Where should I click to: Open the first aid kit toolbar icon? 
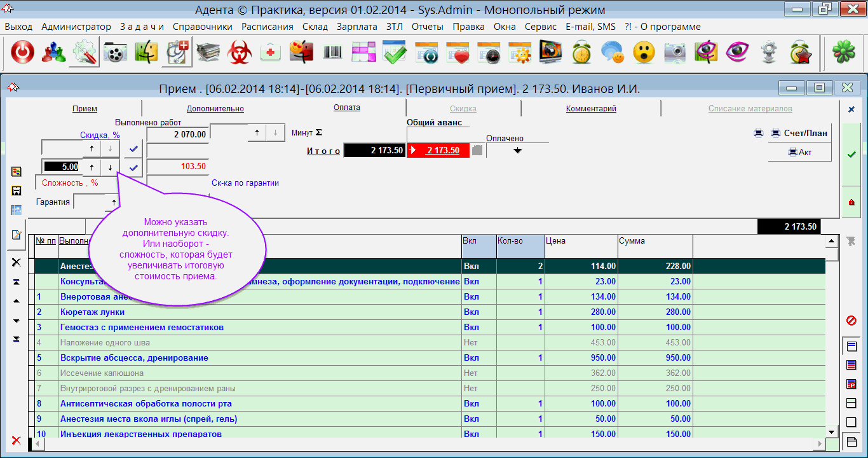[271, 53]
